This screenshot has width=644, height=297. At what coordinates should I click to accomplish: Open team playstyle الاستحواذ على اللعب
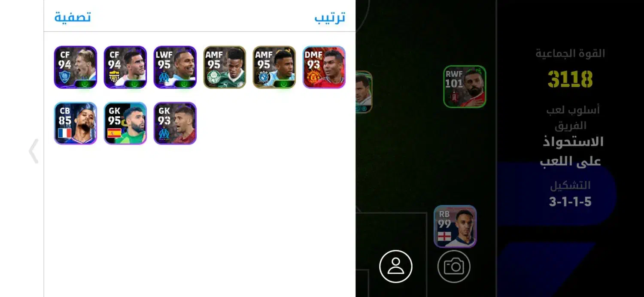coord(571,151)
